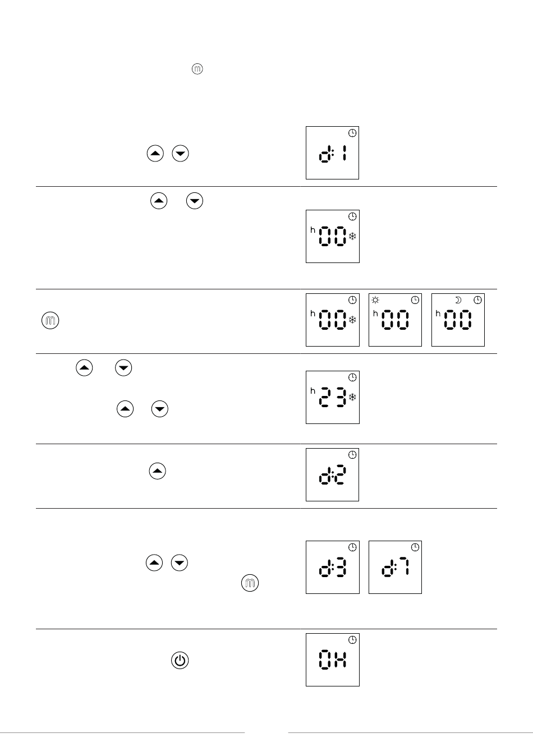This screenshot has height=756, width=533.
Task: Click the up arrow in the d:3 row
Action: [154, 563]
